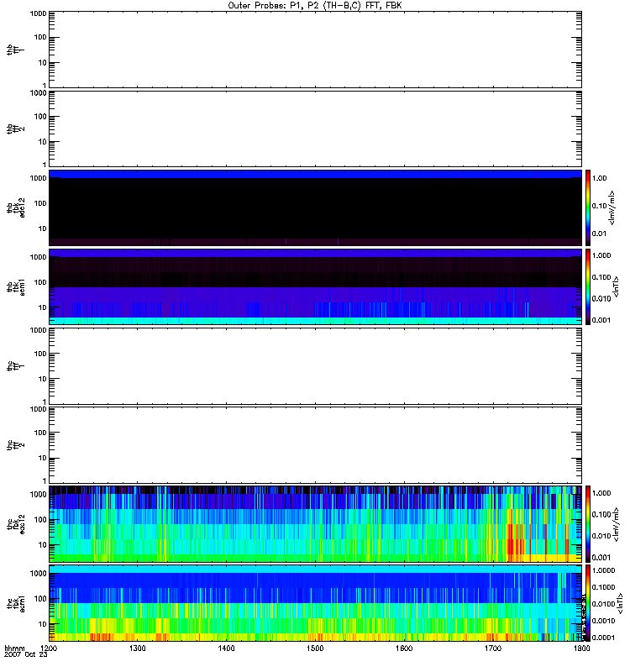The height and width of the screenshot is (672, 630).
Task: Click the 'thb fbk scm1' y-axis label
Action: pos(15,287)
